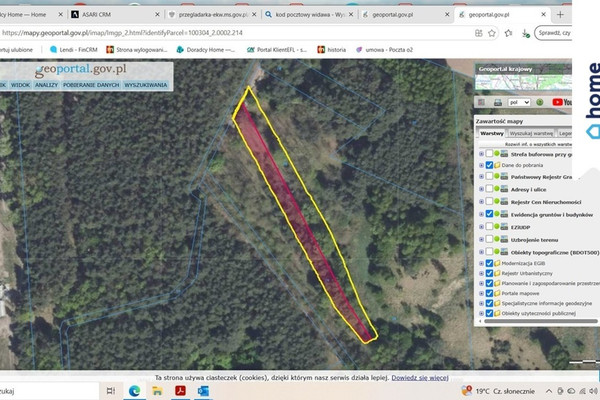Click the first map toolbar icon left of print
600x400 pixels.
[481, 102]
